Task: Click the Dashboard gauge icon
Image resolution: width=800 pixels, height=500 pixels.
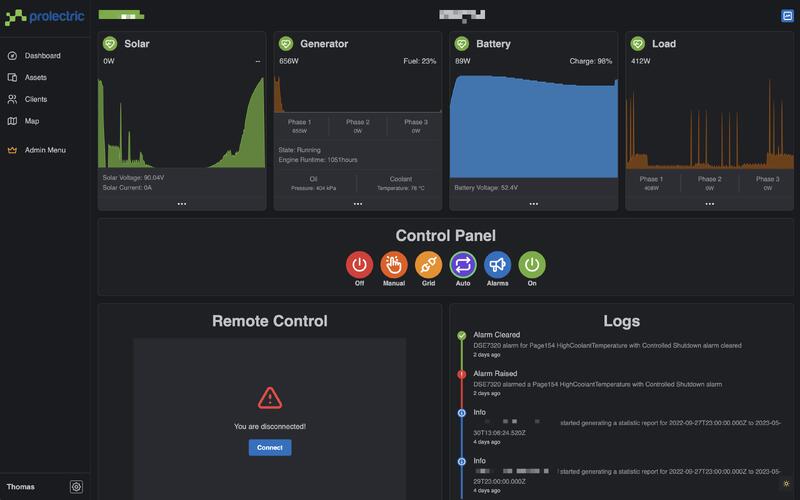Action: point(13,56)
